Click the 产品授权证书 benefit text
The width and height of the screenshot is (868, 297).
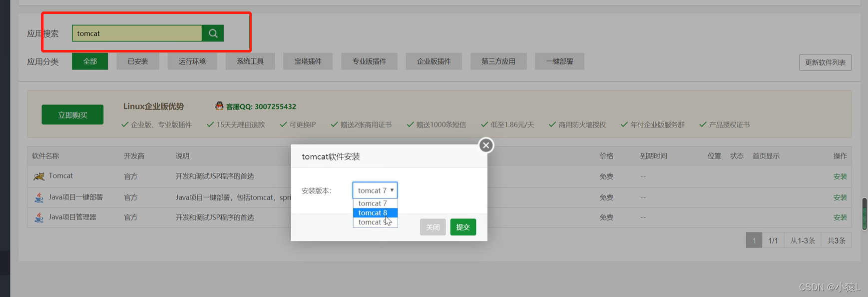coord(729,124)
